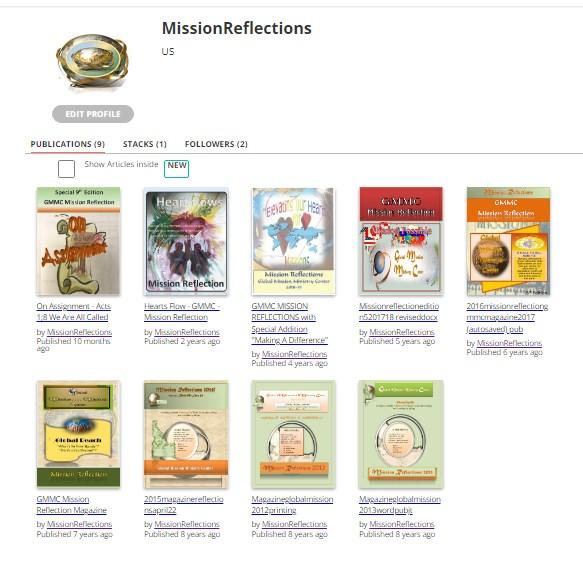Click the Edit Profile button
This screenshot has height=572, width=583.
(x=93, y=114)
